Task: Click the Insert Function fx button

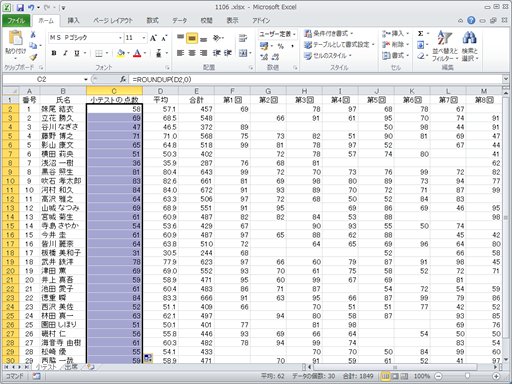Action: [123, 79]
